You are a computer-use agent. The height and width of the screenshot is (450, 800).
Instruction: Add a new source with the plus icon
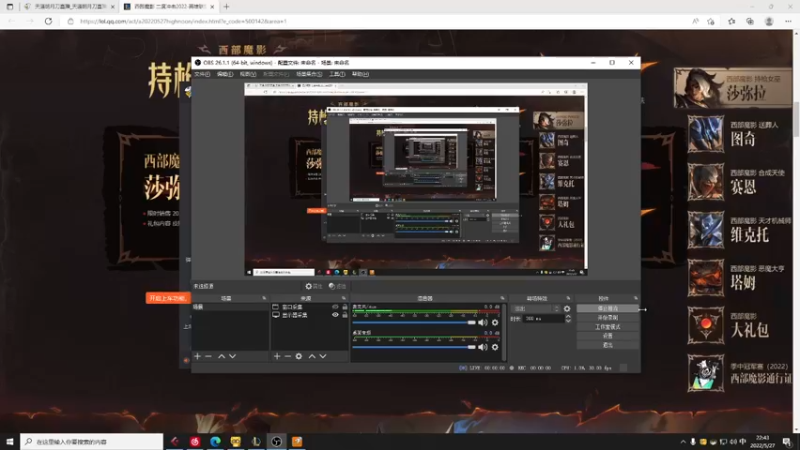[x=277, y=356]
